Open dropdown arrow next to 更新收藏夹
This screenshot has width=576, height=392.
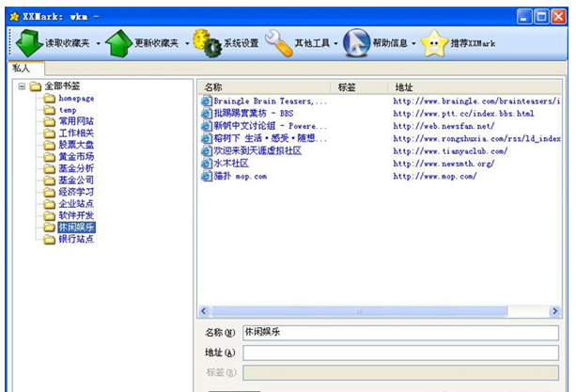tap(187, 44)
